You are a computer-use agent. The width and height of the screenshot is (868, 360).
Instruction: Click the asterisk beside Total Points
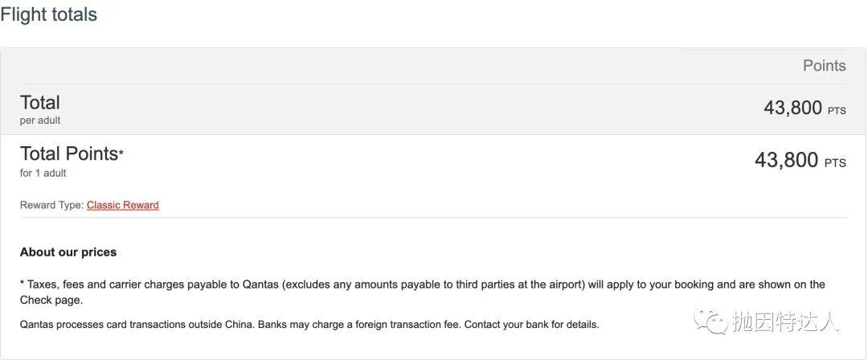tap(121, 153)
